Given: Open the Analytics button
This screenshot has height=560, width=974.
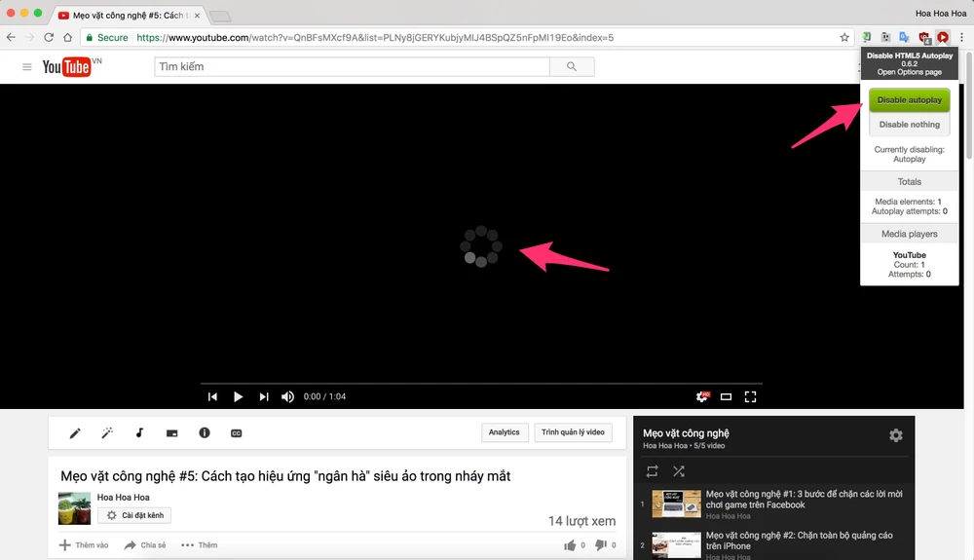Looking at the screenshot, I should 504,432.
